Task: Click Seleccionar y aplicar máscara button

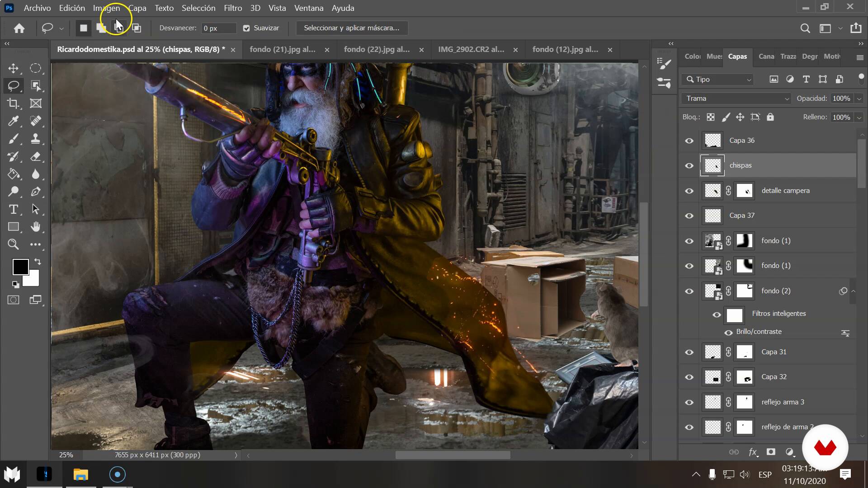Action: 352,28
